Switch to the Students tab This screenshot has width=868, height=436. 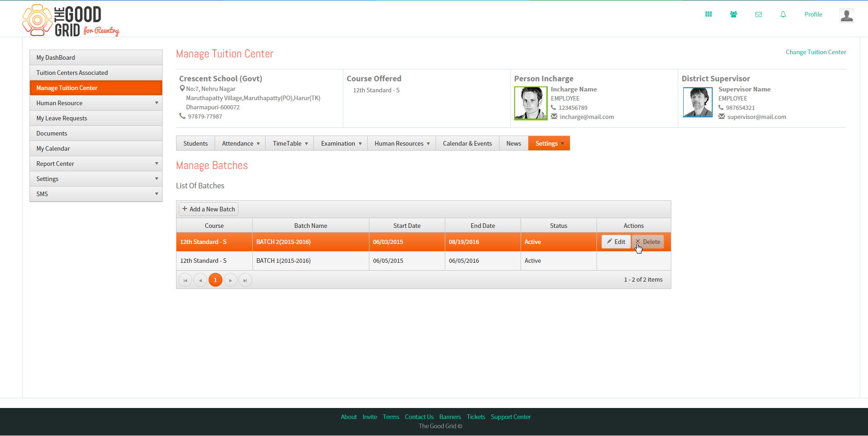(x=195, y=143)
